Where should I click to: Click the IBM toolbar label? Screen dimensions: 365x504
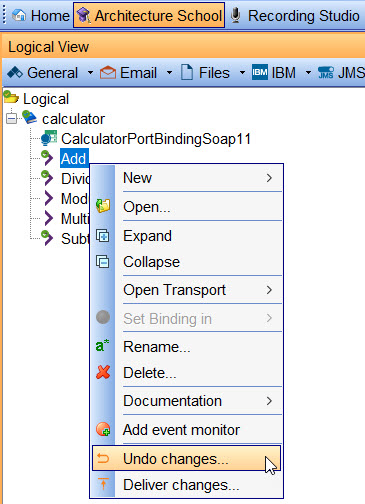(x=284, y=73)
